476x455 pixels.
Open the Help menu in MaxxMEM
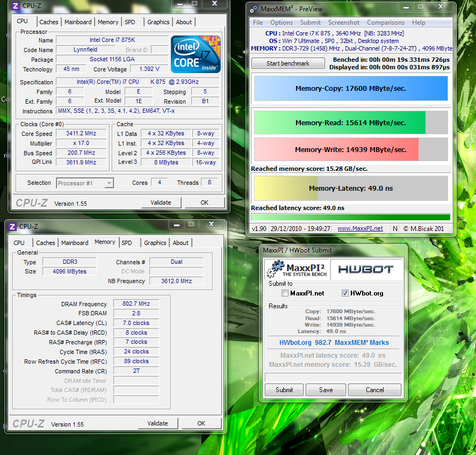point(419,23)
